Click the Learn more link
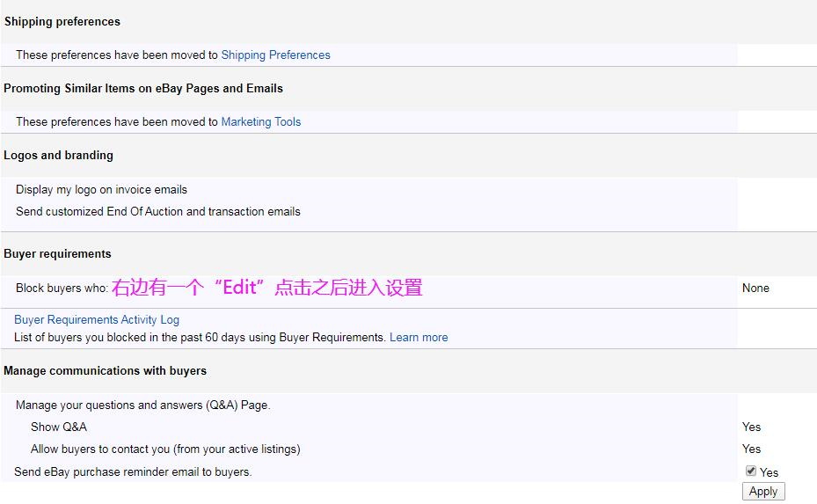 (x=419, y=337)
